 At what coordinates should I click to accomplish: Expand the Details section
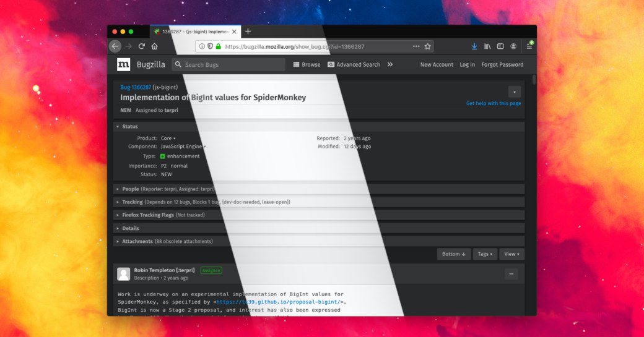tap(319, 228)
